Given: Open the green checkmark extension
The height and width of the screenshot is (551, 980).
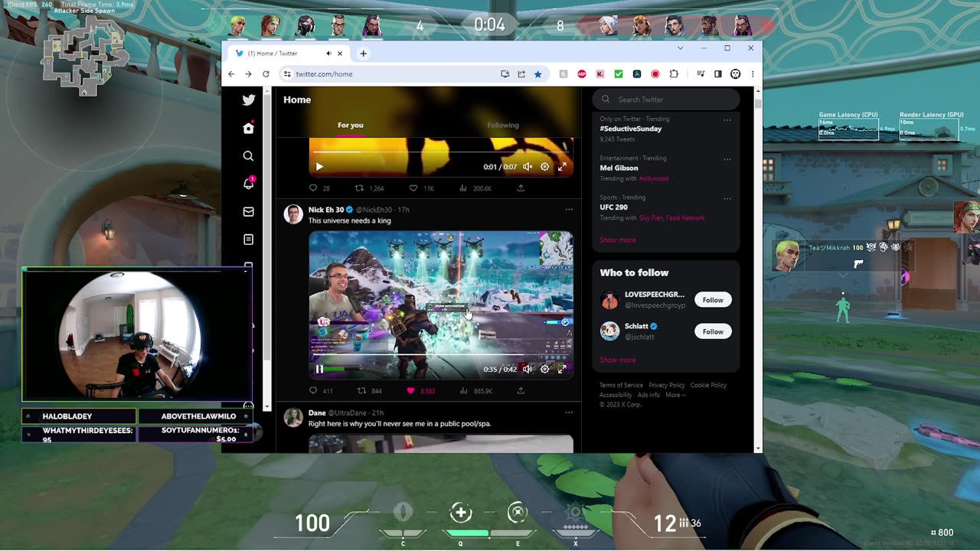Looking at the screenshot, I should click(x=619, y=74).
